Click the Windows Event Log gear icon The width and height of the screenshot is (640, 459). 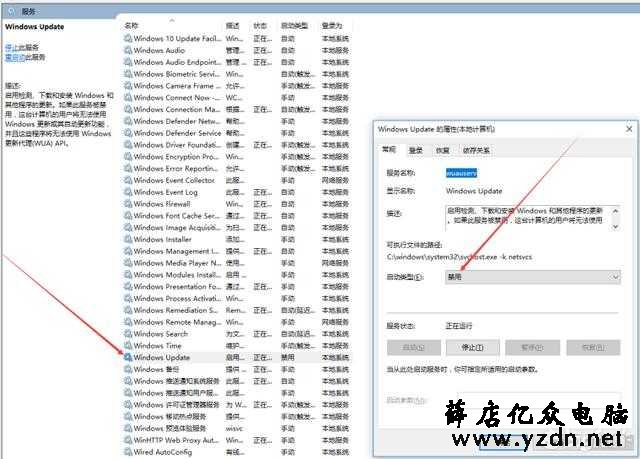tap(128, 192)
